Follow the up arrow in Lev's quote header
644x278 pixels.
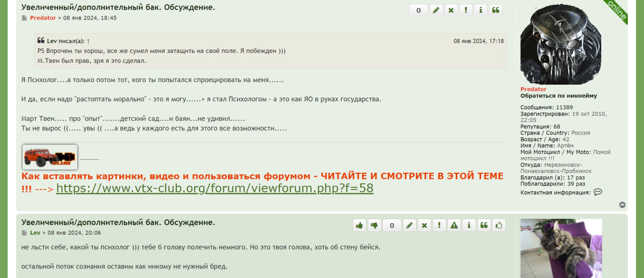click(x=88, y=41)
